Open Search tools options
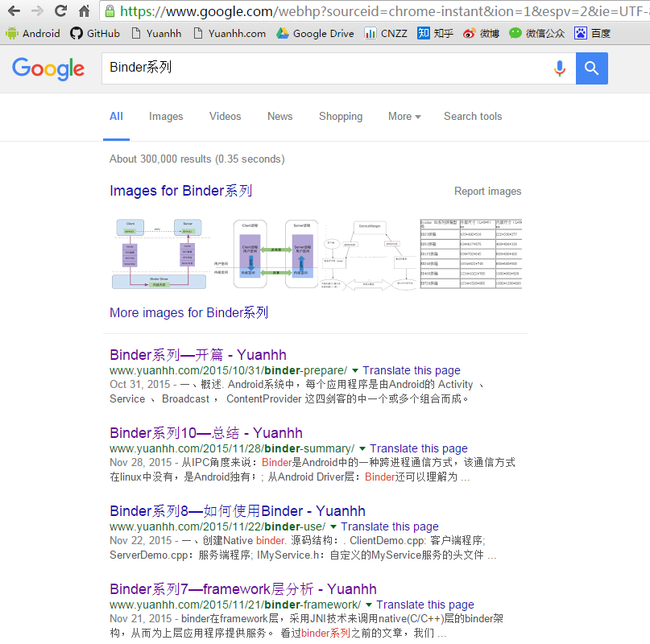The height and width of the screenshot is (644, 650). [473, 117]
